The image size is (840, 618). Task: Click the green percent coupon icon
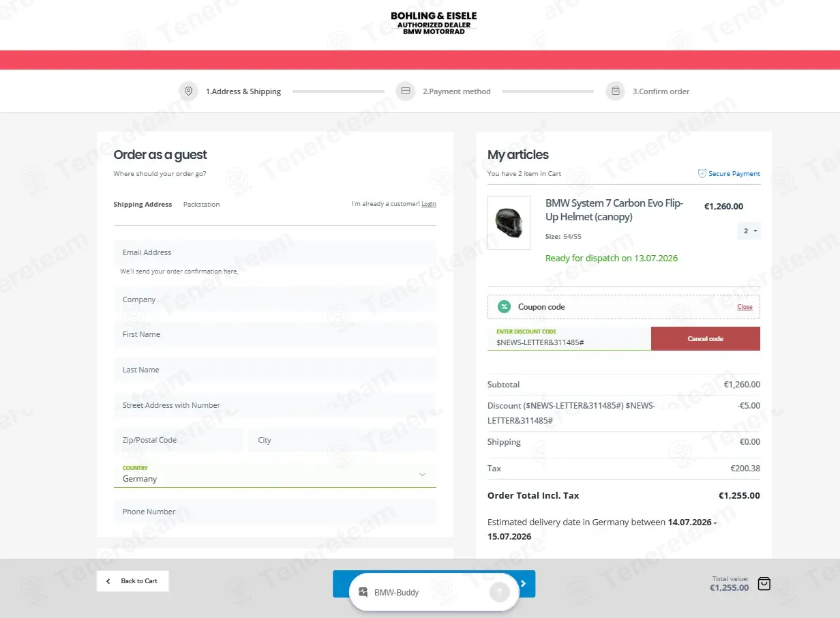504,307
